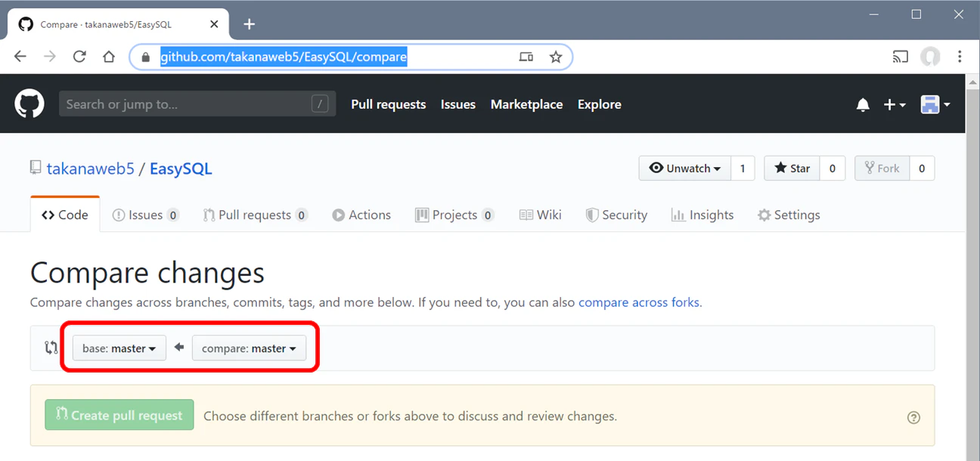The height and width of the screenshot is (461, 980).
Task: Click the Search or jump to field
Action: [197, 104]
